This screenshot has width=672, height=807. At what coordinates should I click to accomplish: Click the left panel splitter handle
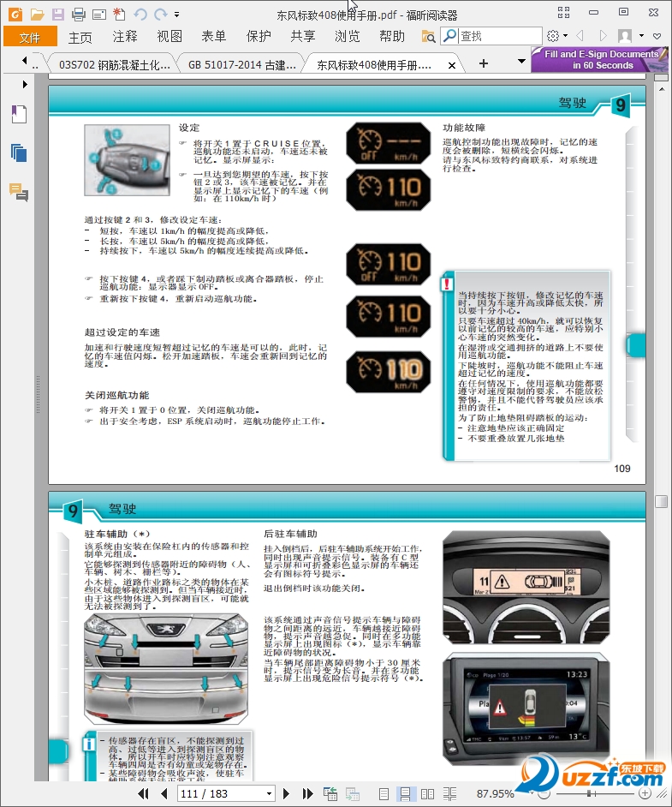[38, 395]
